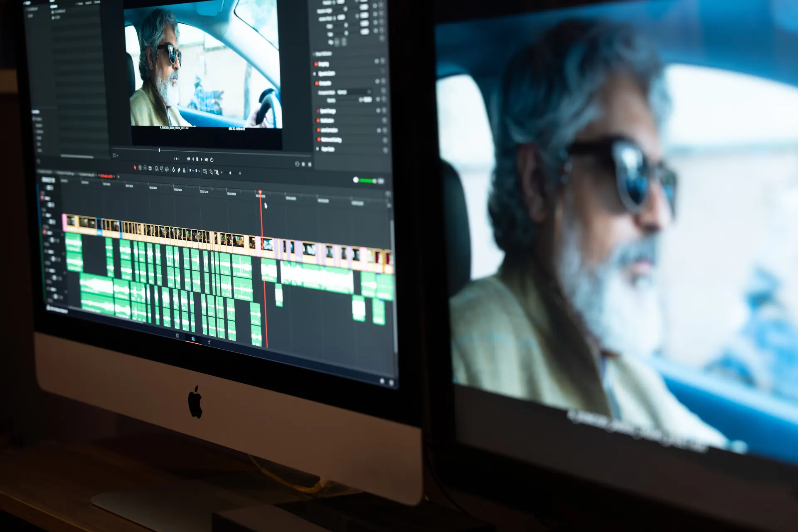Click the blue Flag clip icon
The height and width of the screenshot is (532, 798).
[191, 170]
